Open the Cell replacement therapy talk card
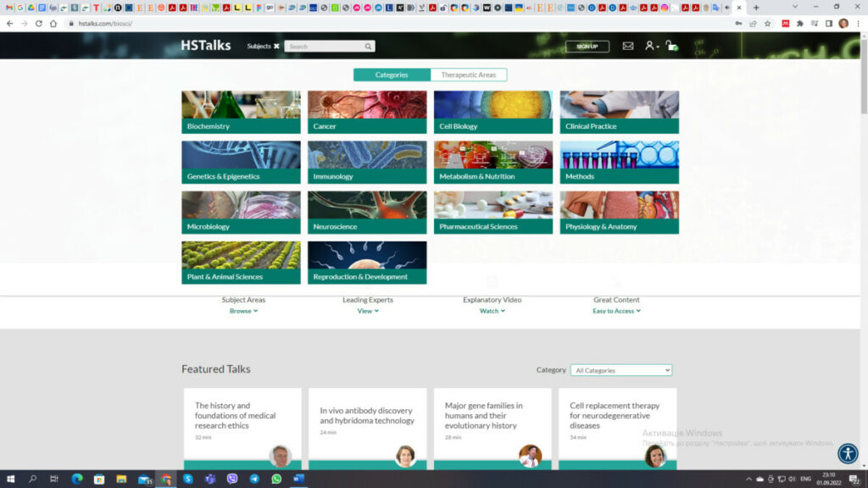The height and width of the screenshot is (488, 868). (x=615, y=416)
